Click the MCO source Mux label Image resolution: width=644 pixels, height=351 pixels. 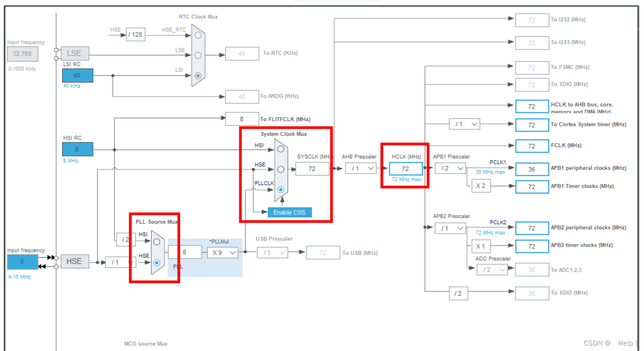145,344
